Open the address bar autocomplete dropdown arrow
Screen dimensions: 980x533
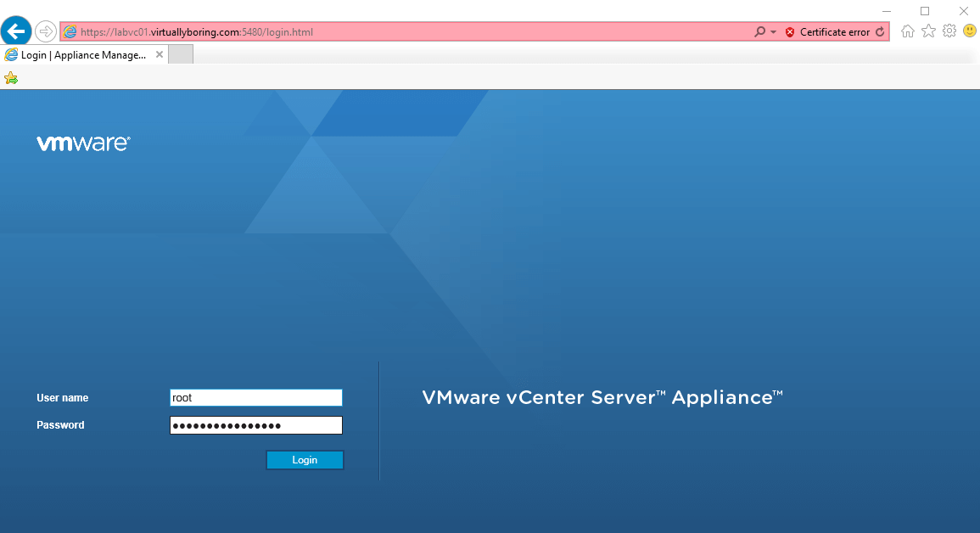[773, 32]
